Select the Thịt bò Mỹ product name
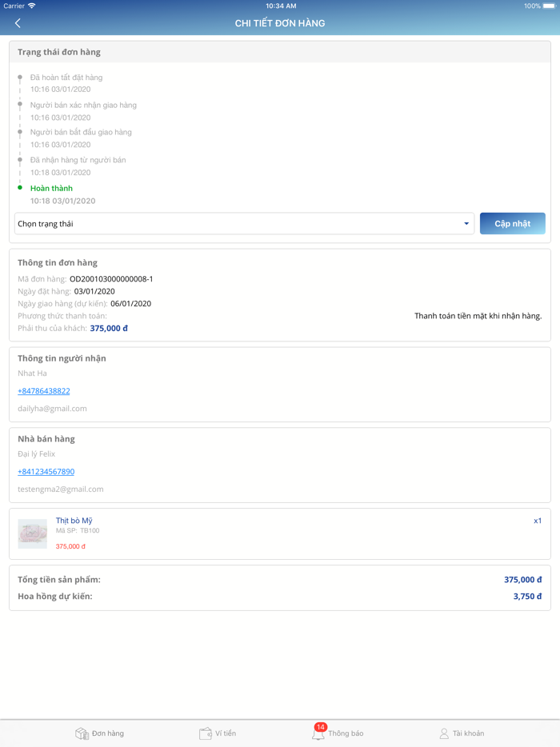 [74, 521]
